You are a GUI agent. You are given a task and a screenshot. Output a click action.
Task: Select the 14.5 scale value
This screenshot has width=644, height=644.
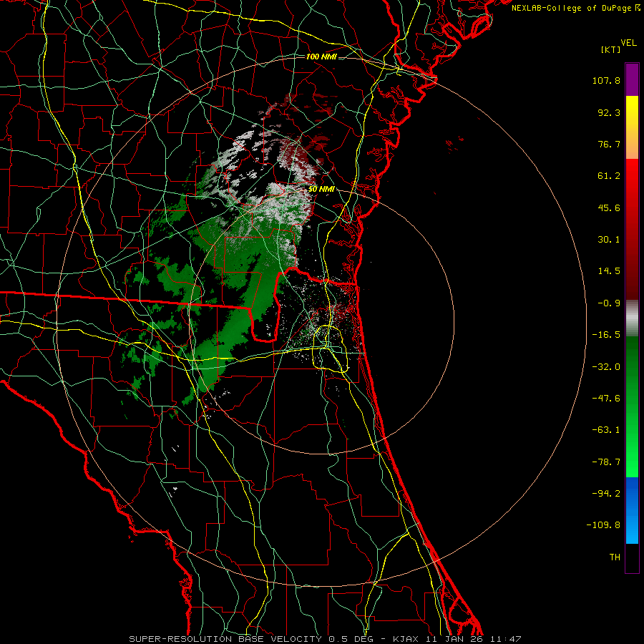point(609,271)
